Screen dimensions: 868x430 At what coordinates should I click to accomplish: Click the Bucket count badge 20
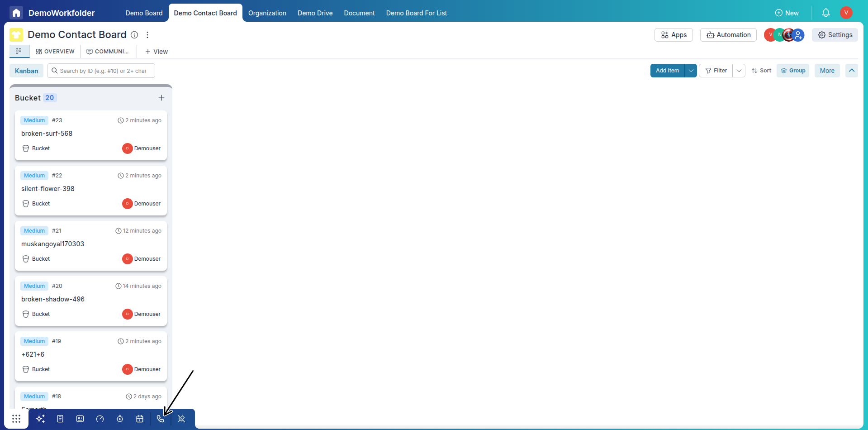click(50, 98)
